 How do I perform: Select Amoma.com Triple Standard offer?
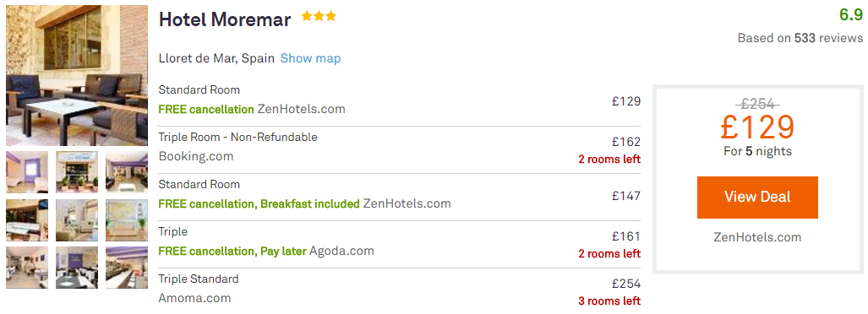tap(400, 290)
